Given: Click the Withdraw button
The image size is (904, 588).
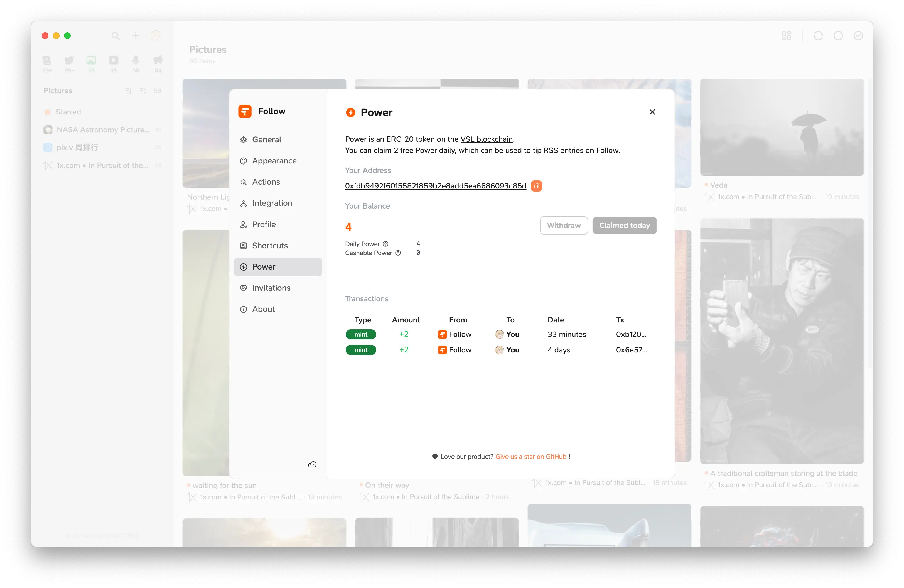Looking at the screenshot, I should tap(564, 226).
